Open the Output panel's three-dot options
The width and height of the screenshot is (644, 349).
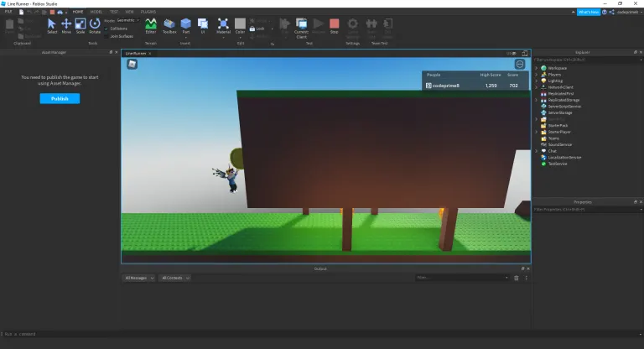point(526,278)
